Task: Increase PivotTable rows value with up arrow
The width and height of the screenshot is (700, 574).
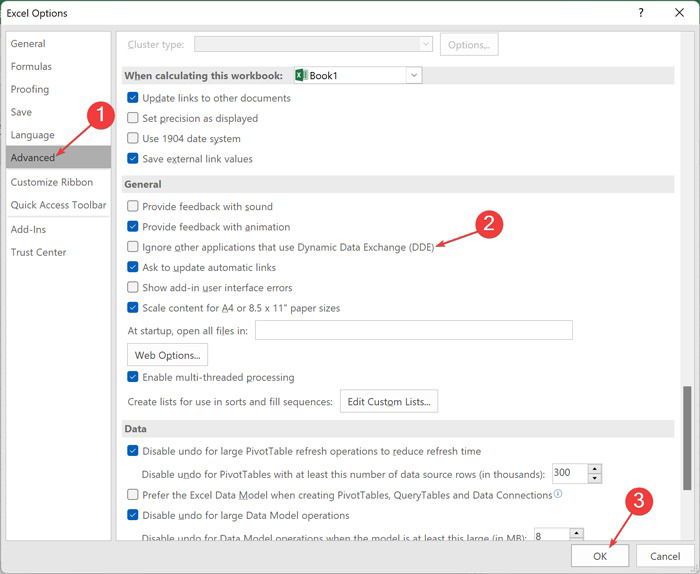Action: pos(595,469)
